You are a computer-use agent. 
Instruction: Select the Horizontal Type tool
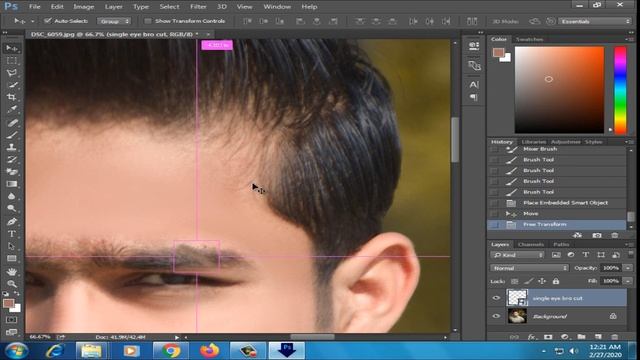click(x=11, y=234)
